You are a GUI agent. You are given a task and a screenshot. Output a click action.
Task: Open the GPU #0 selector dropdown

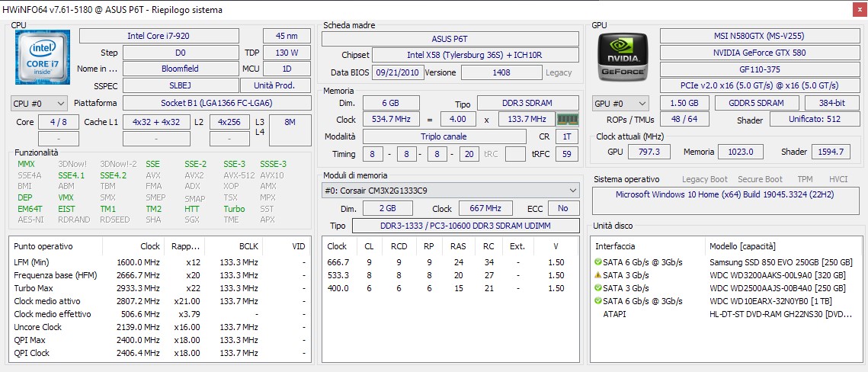point(620,104)
